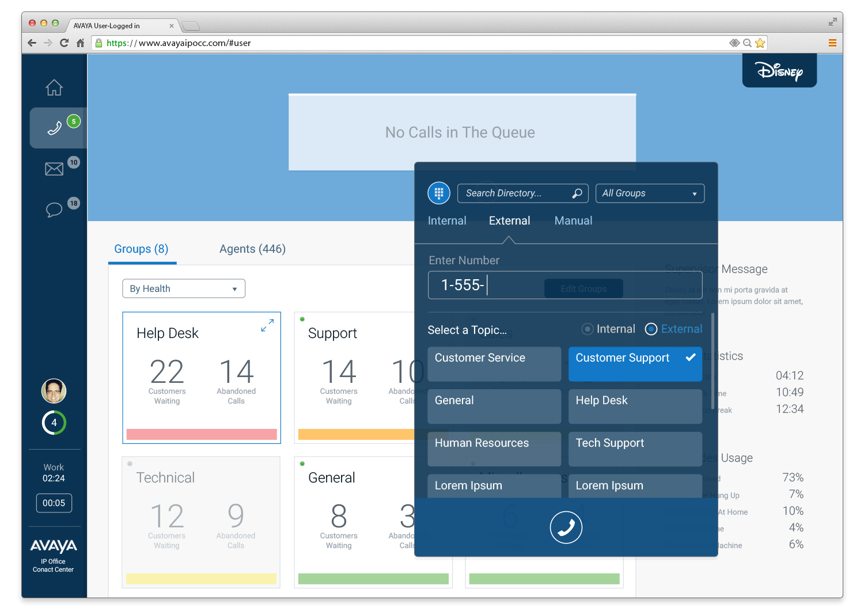
Task: Click the Technical yellow health bar
Action: coord(201,579)
